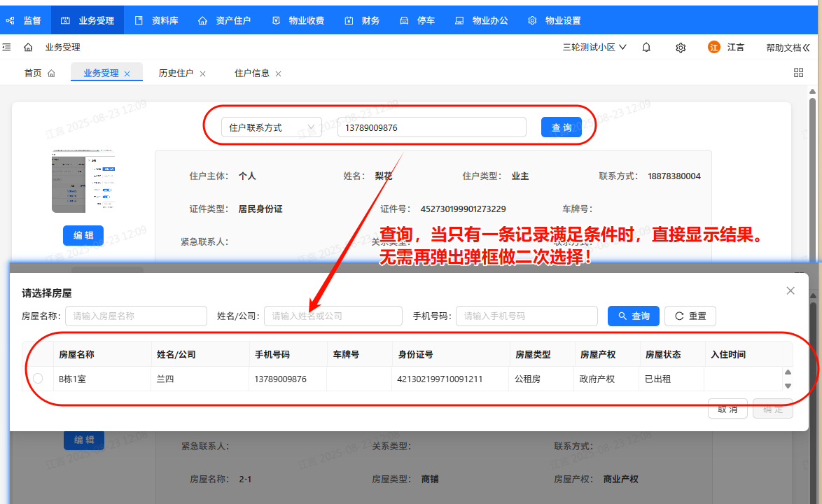Close the 历史住户 tab
Screen dimensions: 822x504
(202, 73)
